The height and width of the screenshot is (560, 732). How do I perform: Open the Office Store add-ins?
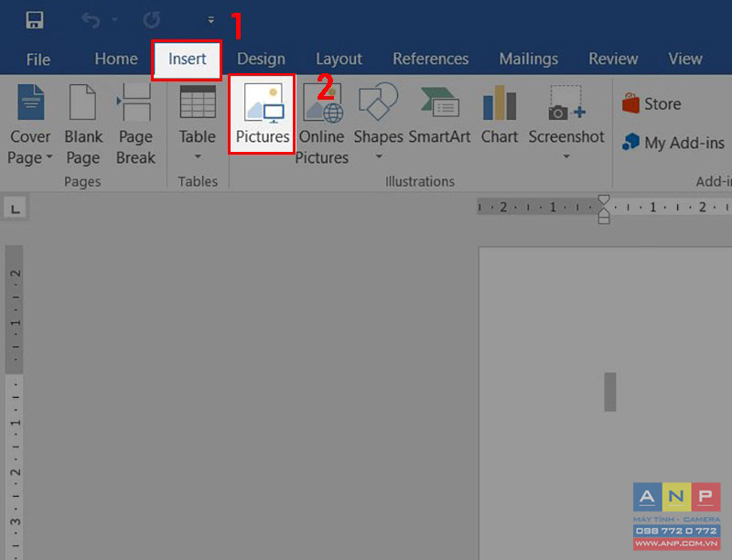(x=651, y=103)
